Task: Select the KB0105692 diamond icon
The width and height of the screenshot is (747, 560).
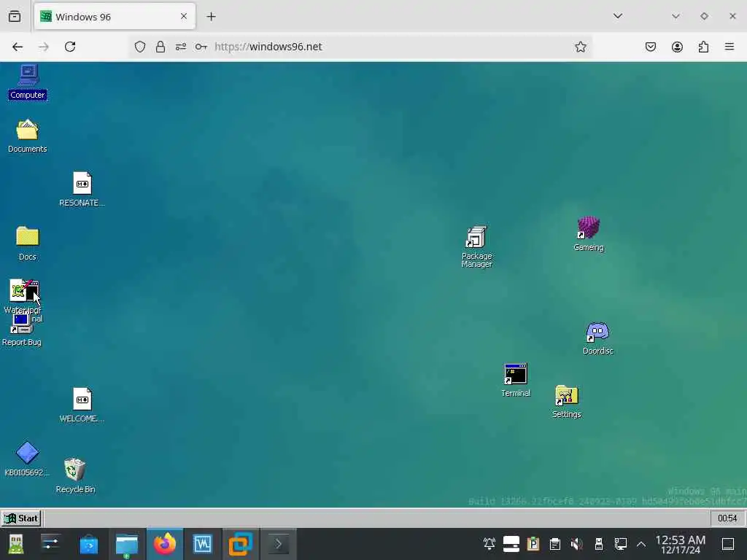Action: click(x=27, y=459)
